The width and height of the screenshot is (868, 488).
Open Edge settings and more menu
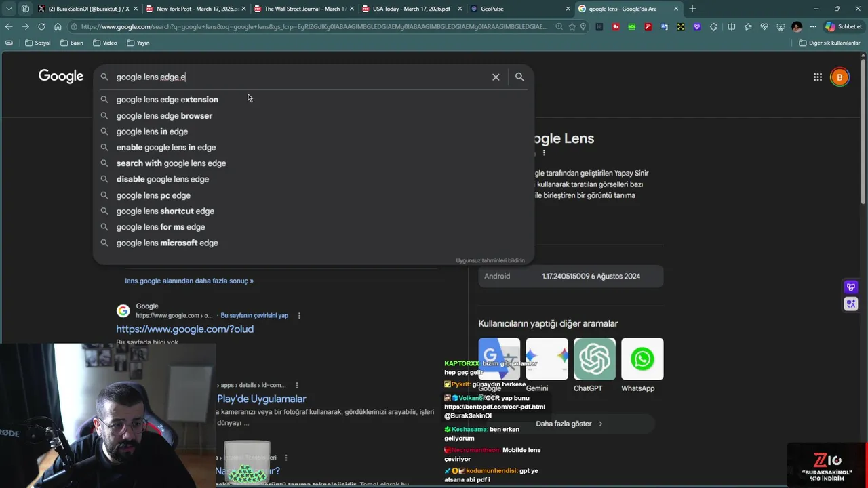pos(813,27)
